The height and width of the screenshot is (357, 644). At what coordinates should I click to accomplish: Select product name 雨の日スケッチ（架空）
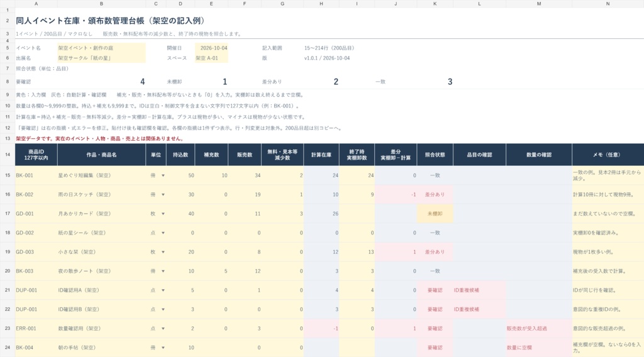(101, 194)
